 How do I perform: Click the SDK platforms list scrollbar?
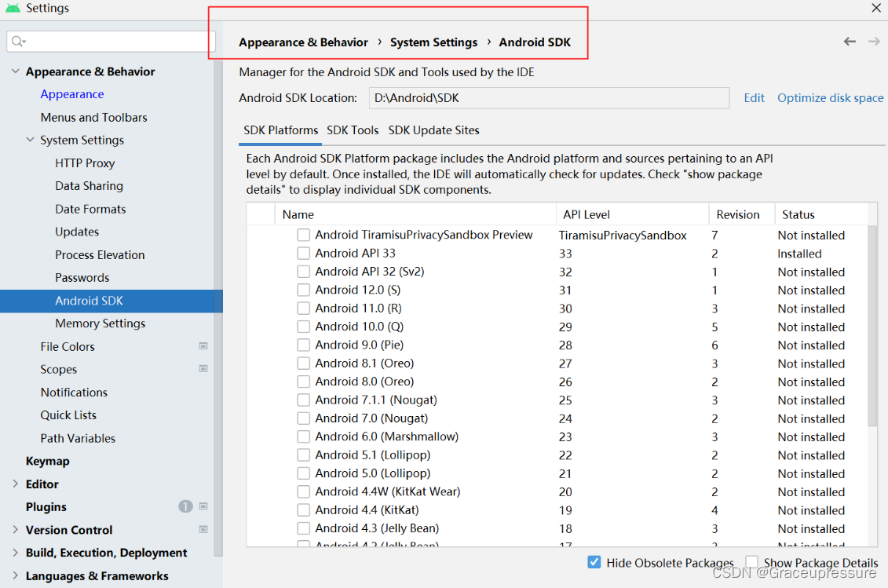872,326
